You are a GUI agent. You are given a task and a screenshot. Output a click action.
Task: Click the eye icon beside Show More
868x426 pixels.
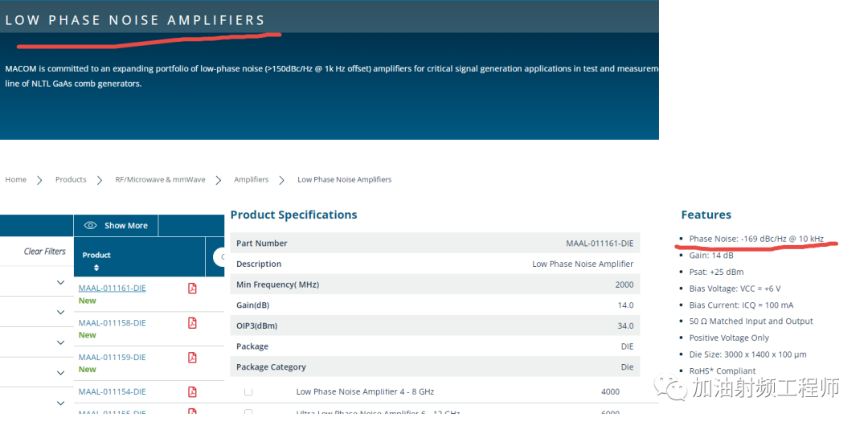(x=90, y=226)
